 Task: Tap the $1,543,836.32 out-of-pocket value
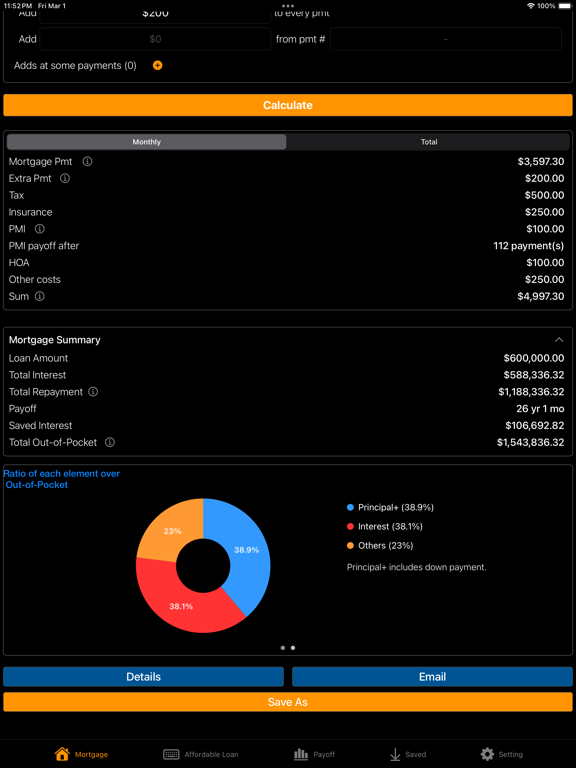(x=530, y=442)
